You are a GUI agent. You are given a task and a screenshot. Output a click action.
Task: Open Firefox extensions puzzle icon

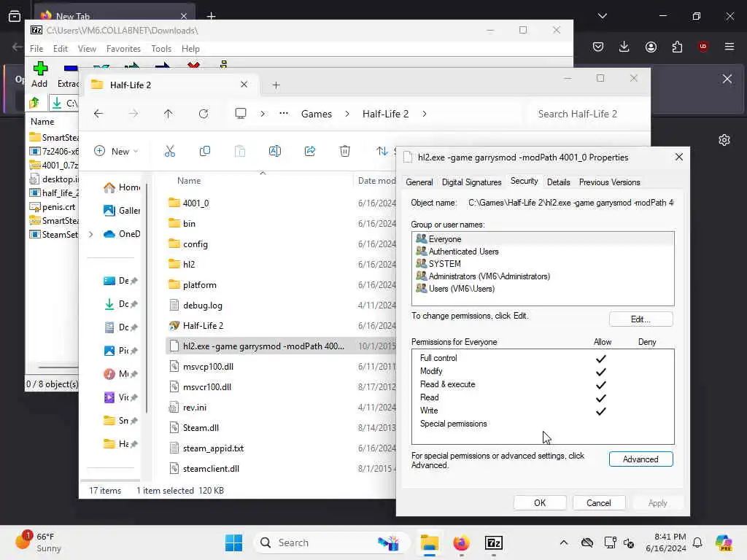pos(677,47)
